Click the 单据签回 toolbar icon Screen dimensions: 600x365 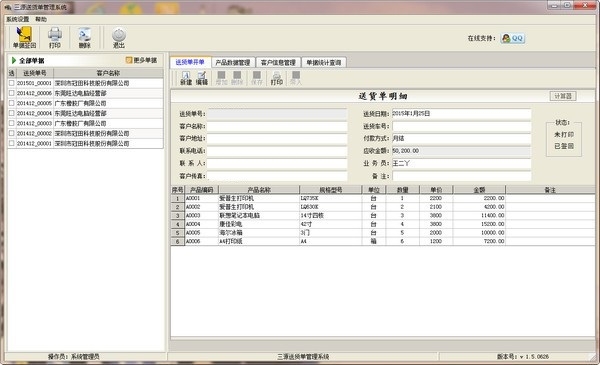pos(24,37)
